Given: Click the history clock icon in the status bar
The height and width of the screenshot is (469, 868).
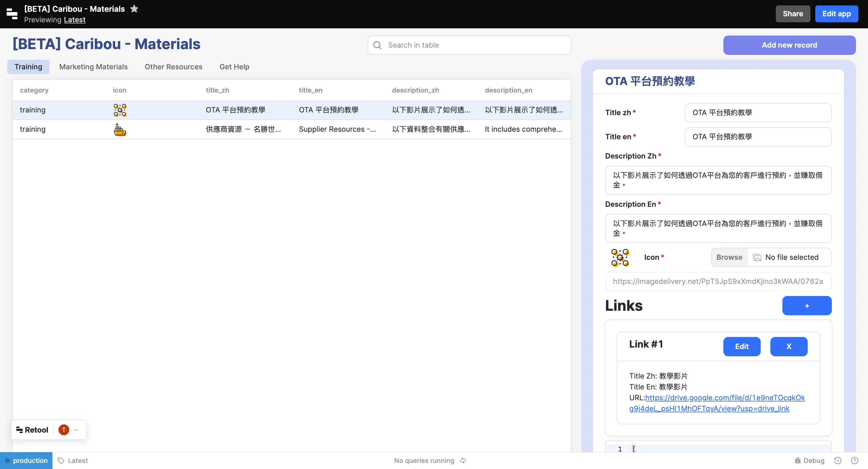Looking at the screenshot, I should click(x=838, y=460).
